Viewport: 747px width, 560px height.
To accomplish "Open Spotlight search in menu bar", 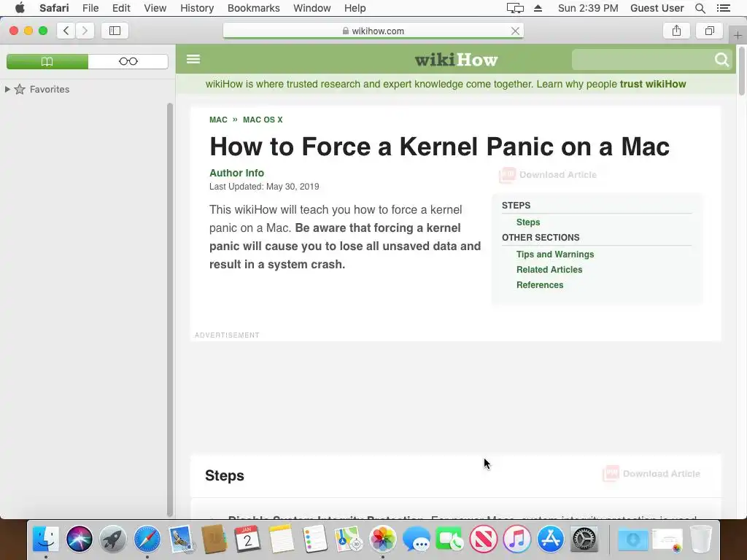I will coord(700,8).
